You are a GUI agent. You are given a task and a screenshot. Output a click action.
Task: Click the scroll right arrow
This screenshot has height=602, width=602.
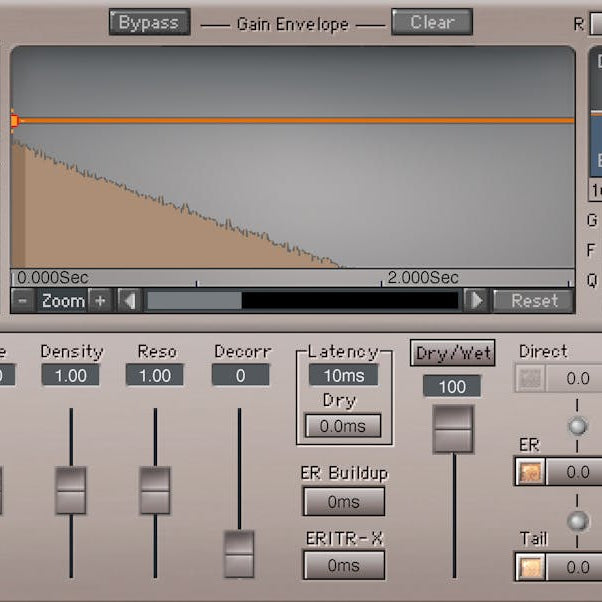[x=476, y=301]
